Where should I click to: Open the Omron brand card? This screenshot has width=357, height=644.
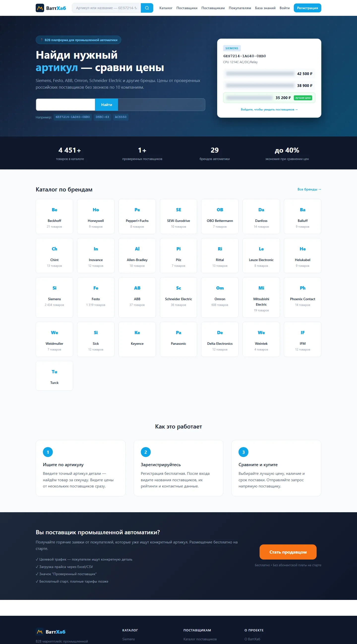220,297
